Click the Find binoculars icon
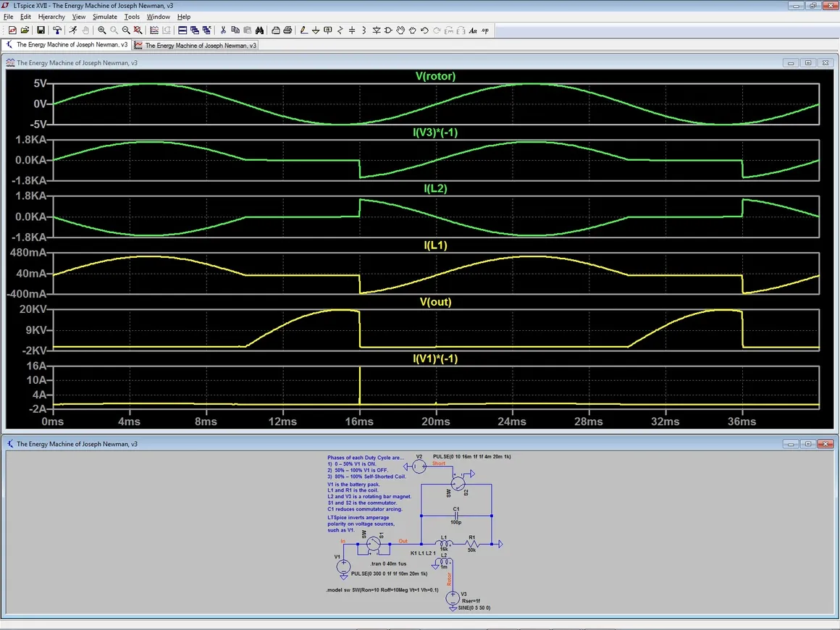Viewport: 840px width, 630px height. tap(259, 30)
